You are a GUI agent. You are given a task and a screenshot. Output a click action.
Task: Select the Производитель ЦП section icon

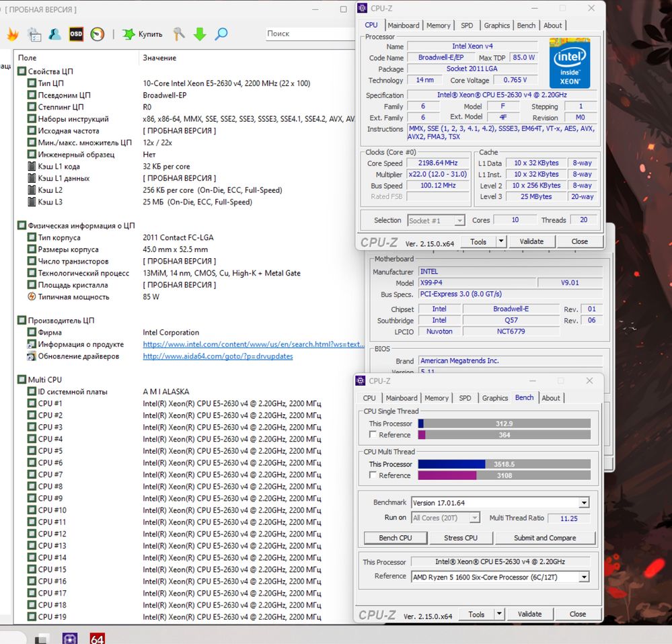22,320
